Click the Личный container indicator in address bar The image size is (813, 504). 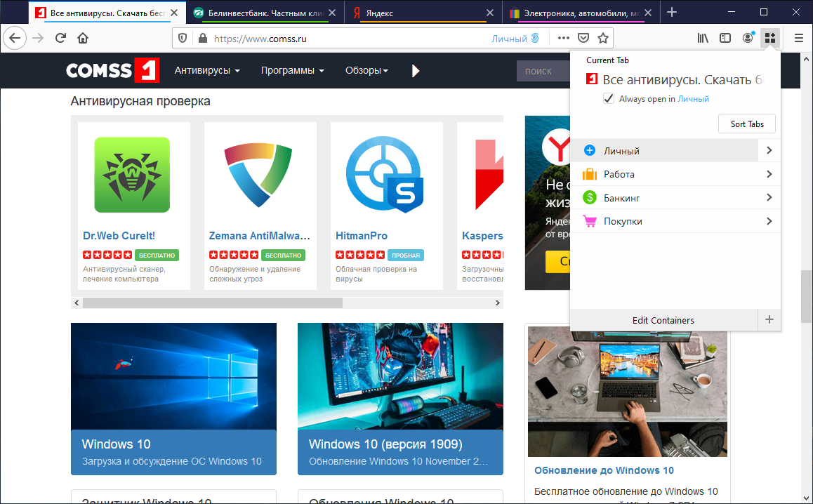[515, 39]
